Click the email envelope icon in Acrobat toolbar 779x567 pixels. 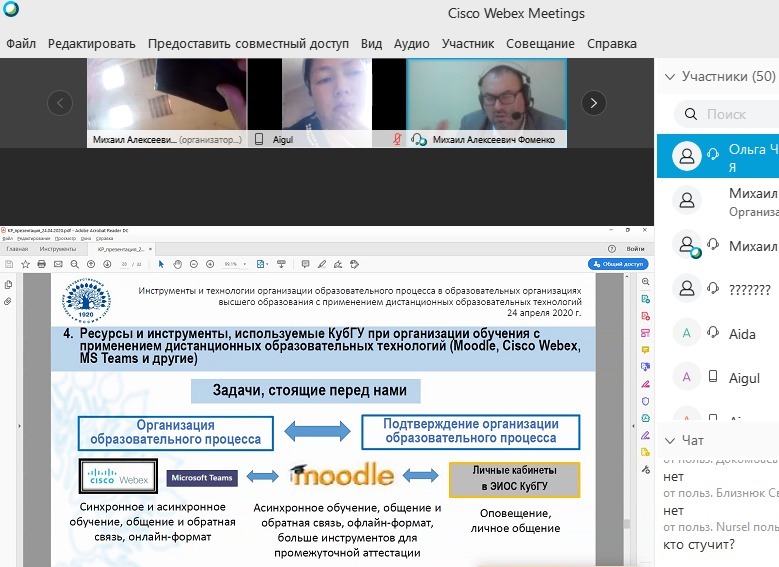point(58,264)
